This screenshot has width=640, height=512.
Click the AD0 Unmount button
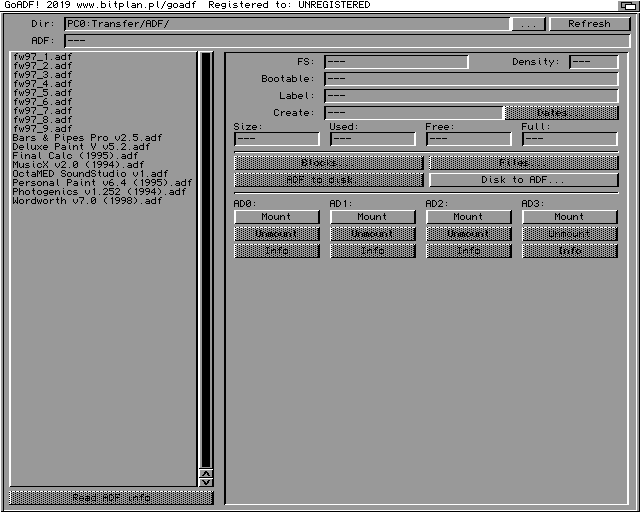[x=277, y=234]
